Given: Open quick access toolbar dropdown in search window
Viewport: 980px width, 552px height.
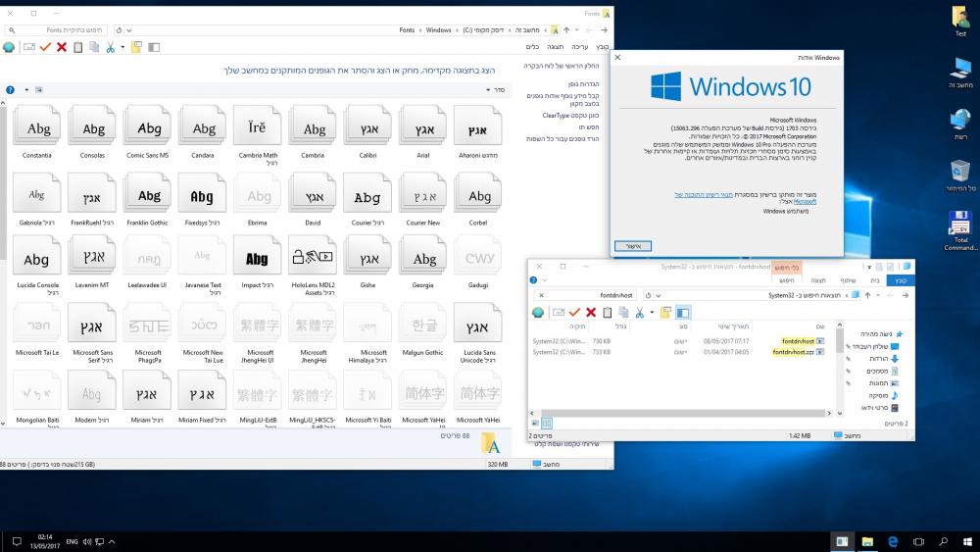Looking at the screenshot, I should [x=868, y=267].
